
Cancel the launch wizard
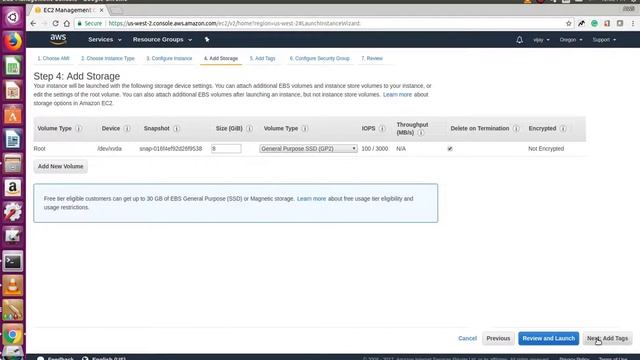pos(467,338)
